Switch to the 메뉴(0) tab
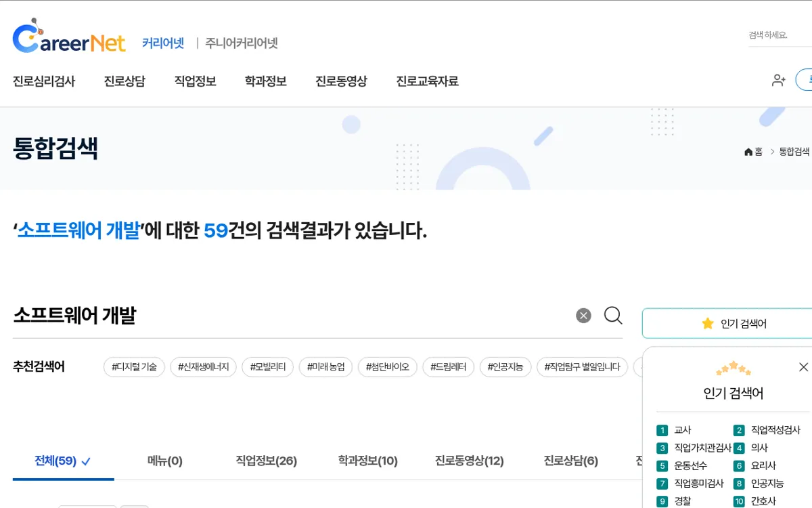Image resolution: width=812 pixels, height=508 pixels. [165, 461]
